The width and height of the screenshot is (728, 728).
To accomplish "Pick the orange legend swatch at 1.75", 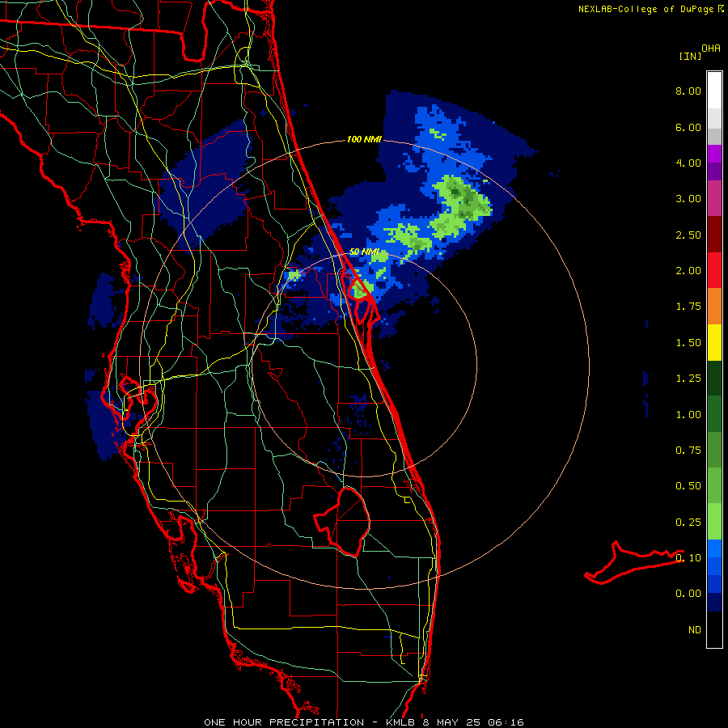I will coord(714,307).
